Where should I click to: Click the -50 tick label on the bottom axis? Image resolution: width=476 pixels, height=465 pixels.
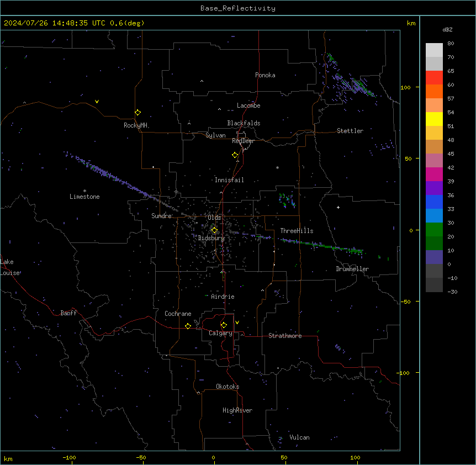tap(141, 457)
